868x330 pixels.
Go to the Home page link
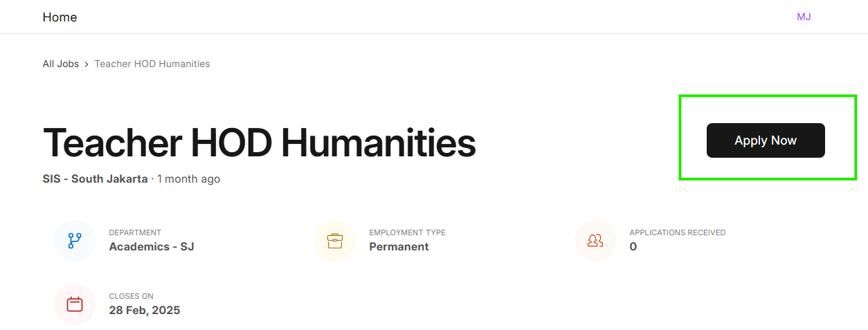click(x=60, y=17)
